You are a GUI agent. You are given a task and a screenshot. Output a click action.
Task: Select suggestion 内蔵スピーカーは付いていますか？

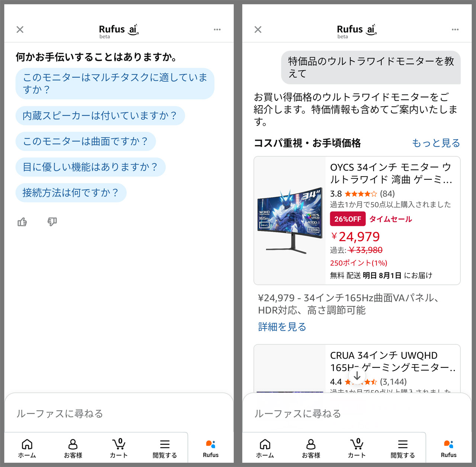pos(100,116)
